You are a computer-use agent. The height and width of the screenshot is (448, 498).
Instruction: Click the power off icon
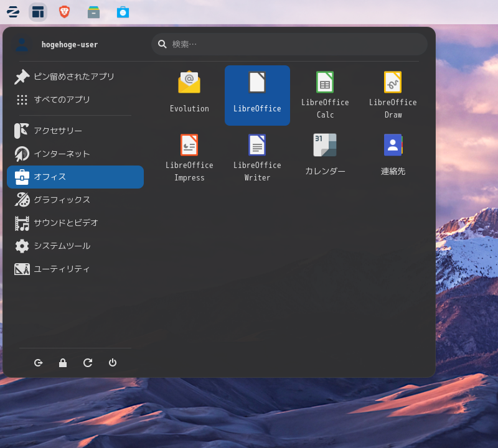pyautogui.click(x=113, y=363)
